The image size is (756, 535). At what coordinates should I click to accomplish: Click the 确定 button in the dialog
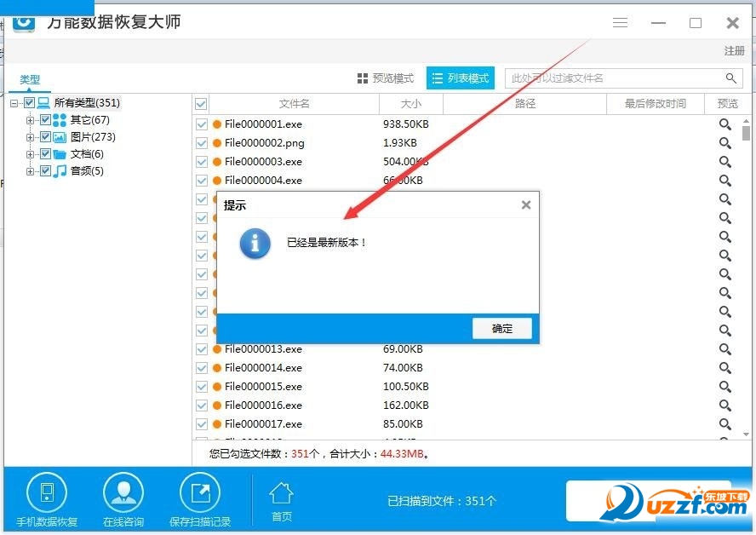coord(502,328)
